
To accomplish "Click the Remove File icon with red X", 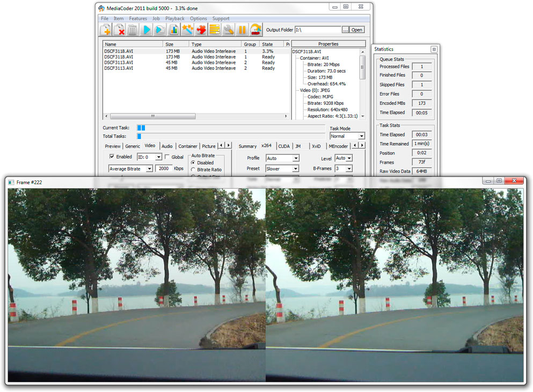I will (x=119, y=30).
